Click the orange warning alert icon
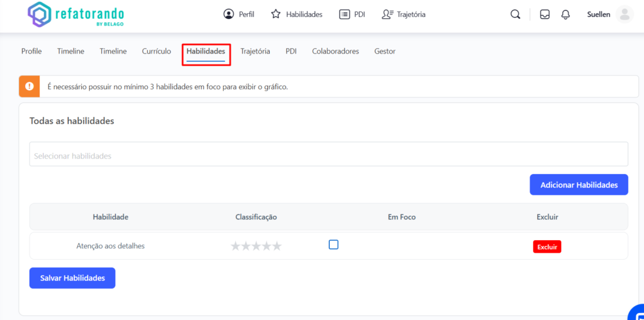This screenshot has width=644, height=320. [x=30, y=87]
